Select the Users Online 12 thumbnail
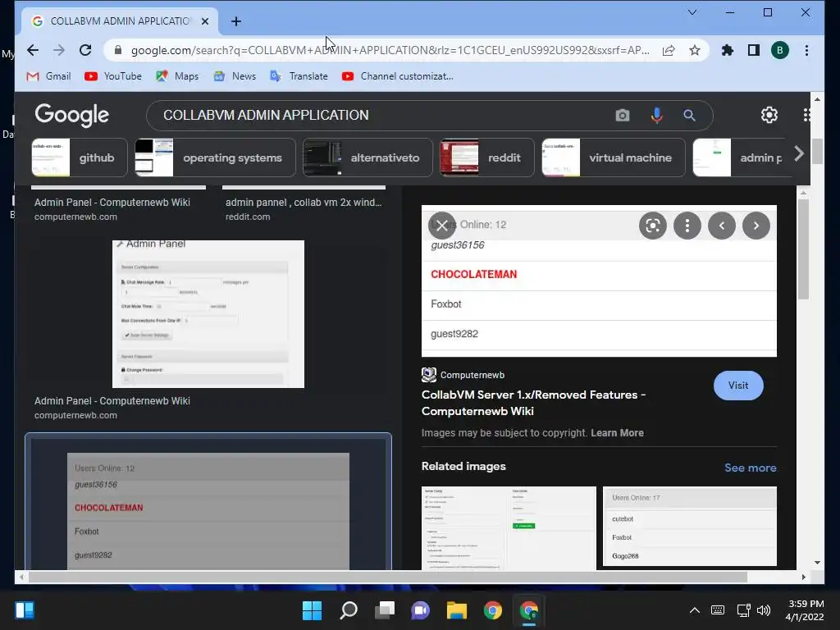This screenshot has width=840, height=630. point(208,511)
